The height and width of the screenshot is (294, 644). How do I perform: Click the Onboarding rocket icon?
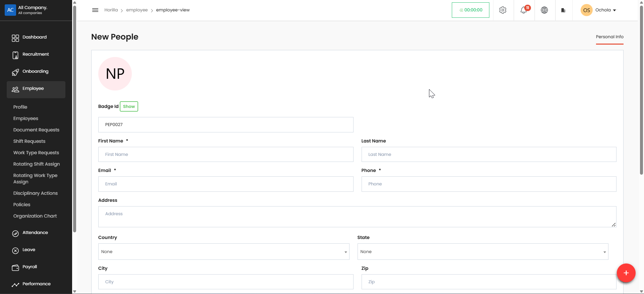pyautogui.click(x=15, y=72)
